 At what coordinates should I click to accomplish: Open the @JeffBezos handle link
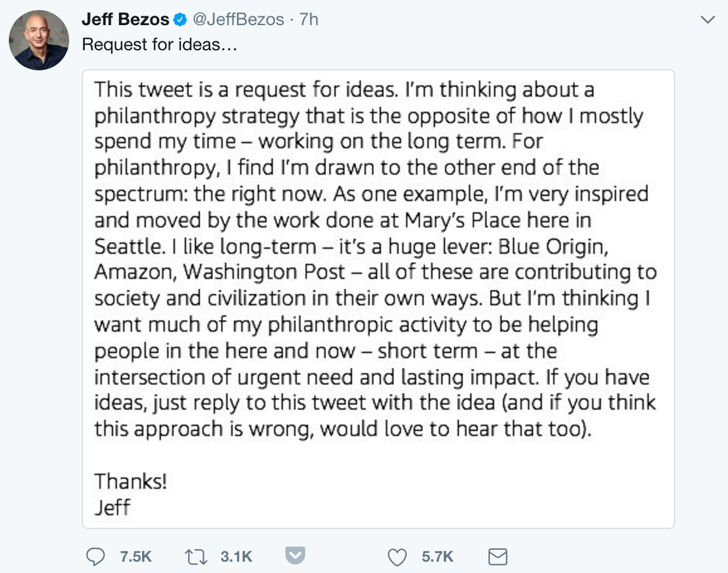click(238, 20)
